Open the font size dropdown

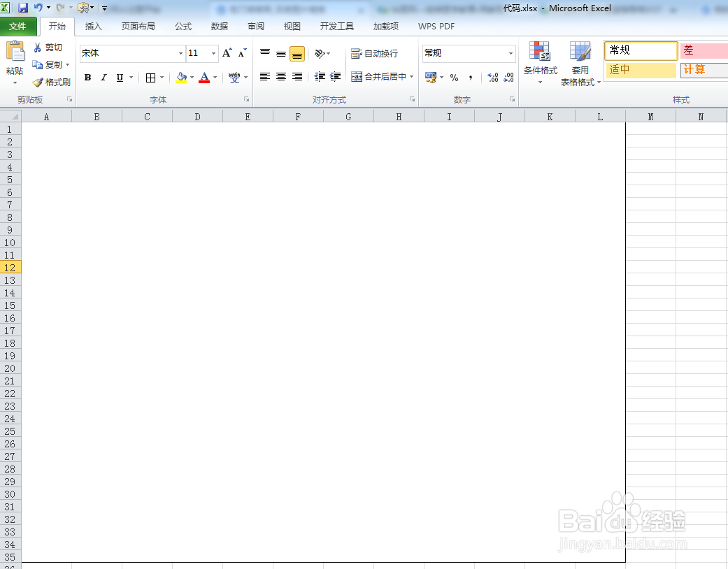click(213, 53)
